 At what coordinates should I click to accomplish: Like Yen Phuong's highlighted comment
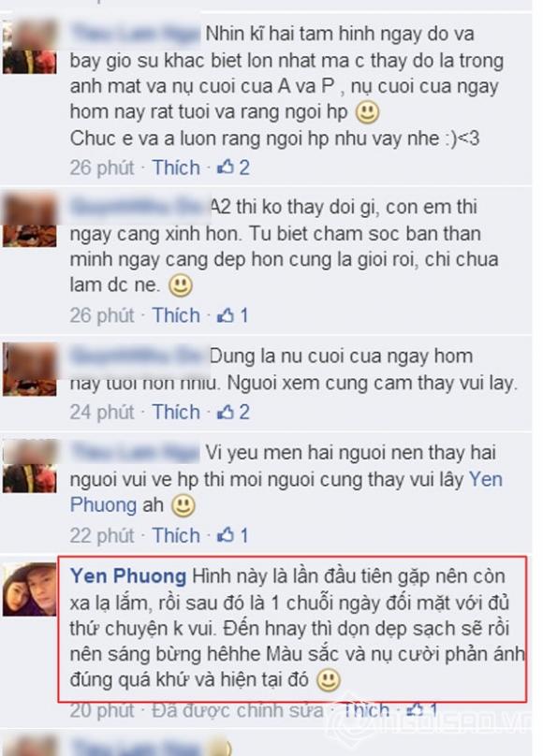point(366,710)
